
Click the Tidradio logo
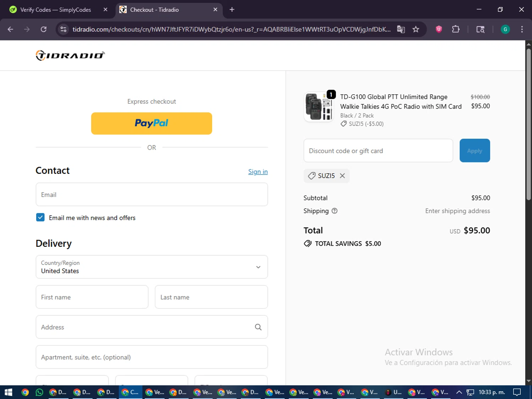click(x=70, y=55)
